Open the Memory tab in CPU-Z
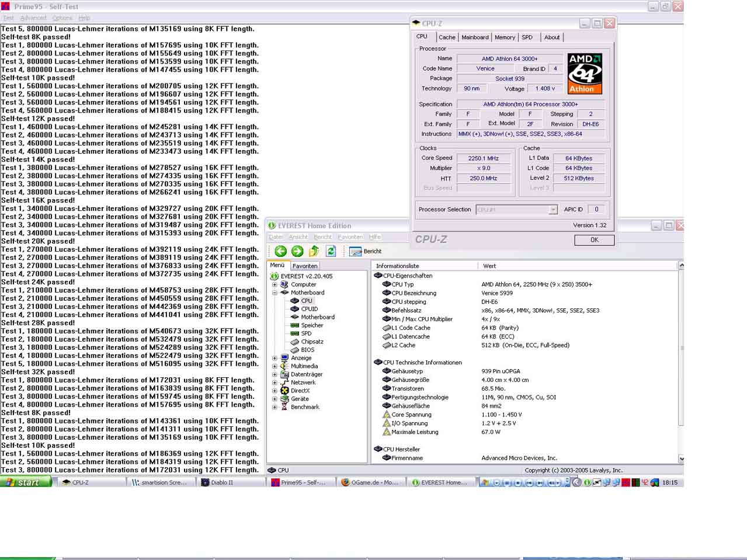The height and width of the screenshot is (560, 747). click(505, 37)
